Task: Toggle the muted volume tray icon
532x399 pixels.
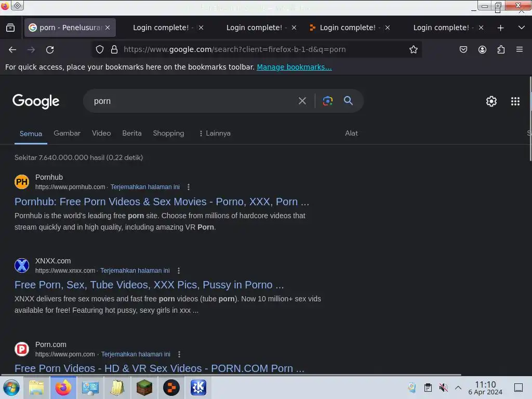Action: tap(443, 388)
